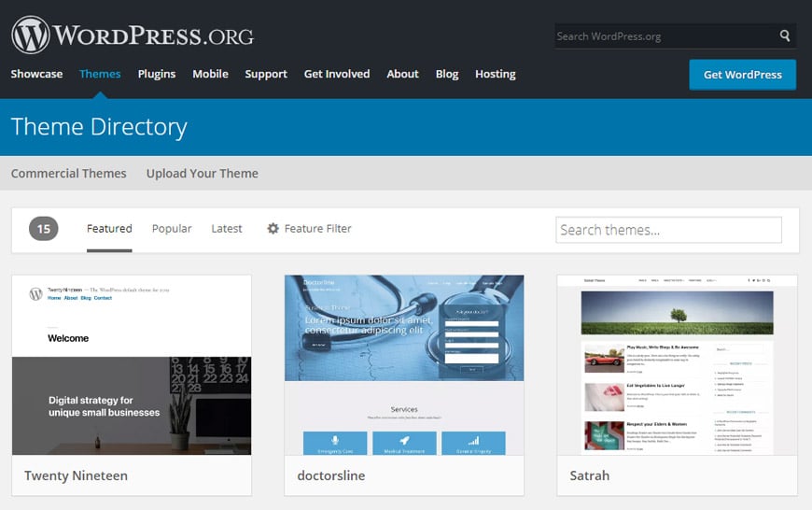Click the theme count badge showing 15
This screenshot has height=510, width=812.
coord(44,229)
